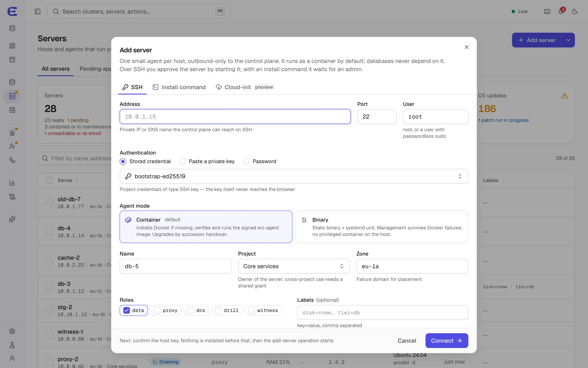Select the Binary agent mode card
This screenshot has width=588, height=368.
[x=382, y=227]
